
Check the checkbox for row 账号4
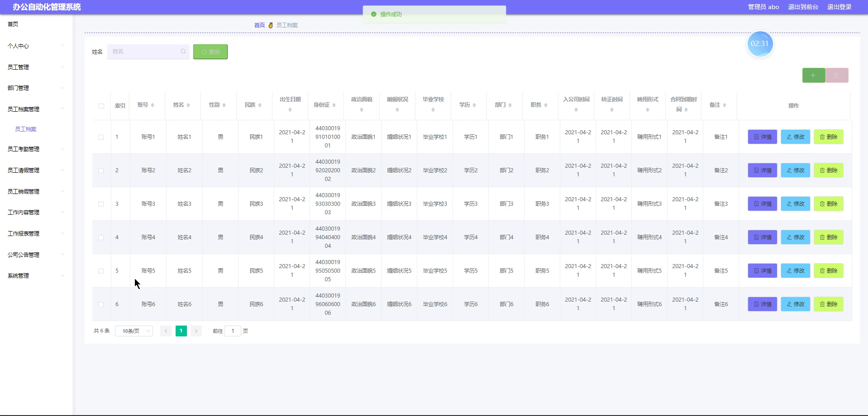click(x=101, y=237)
